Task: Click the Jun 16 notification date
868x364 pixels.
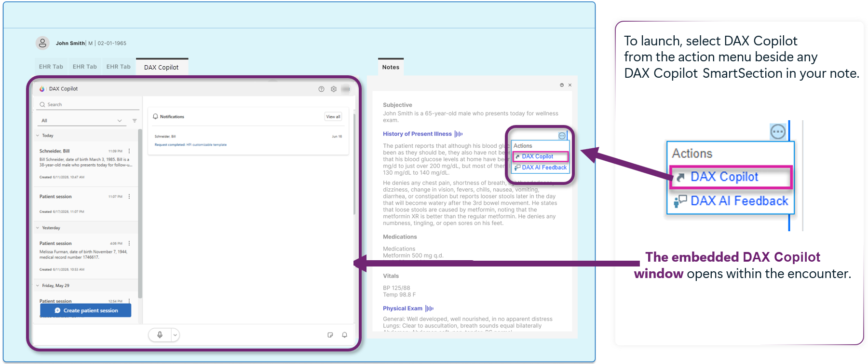Action: point(337,137)
